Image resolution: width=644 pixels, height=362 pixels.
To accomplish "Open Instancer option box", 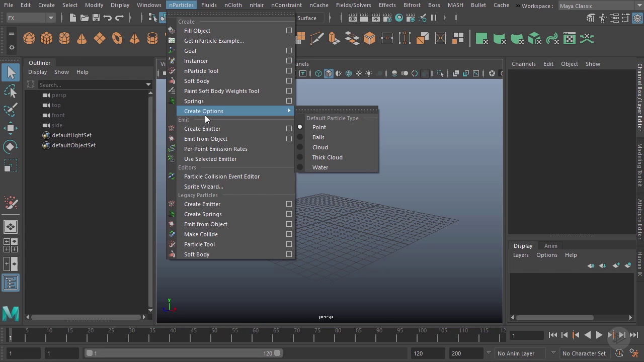I will 289,61.
